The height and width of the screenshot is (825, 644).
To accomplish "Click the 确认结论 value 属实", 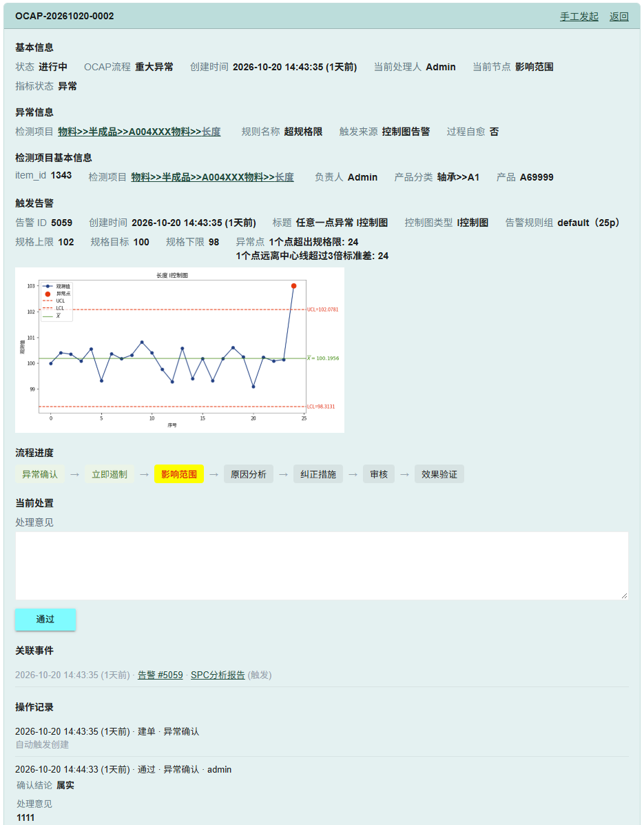I will tap(65, 785).
